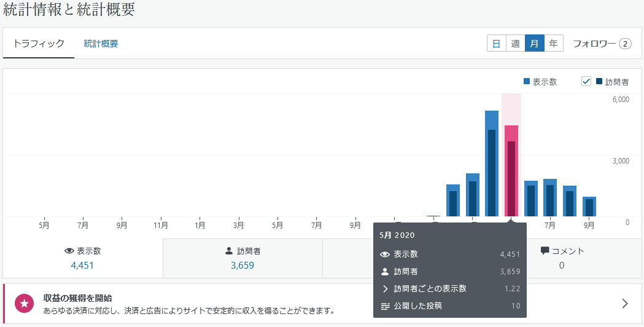
Task: Switch to the トラフィック tab
Action: pos(39,44)
